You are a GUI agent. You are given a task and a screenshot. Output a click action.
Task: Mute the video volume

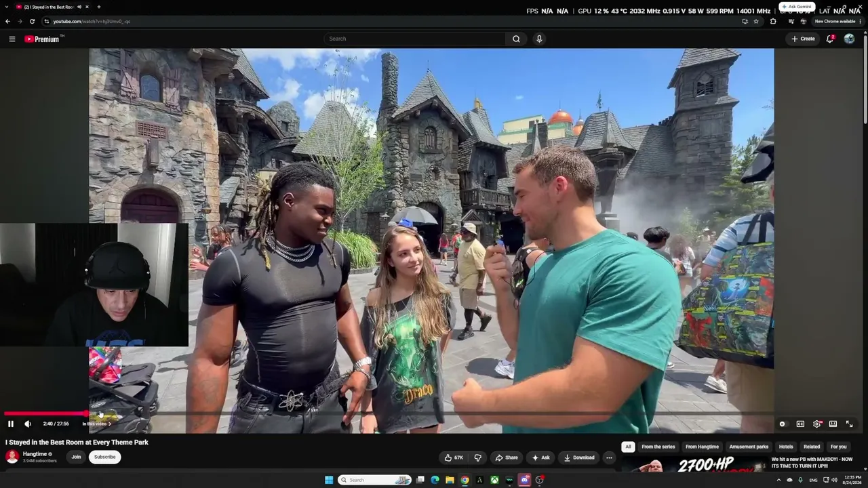click(x=28, y=424)
